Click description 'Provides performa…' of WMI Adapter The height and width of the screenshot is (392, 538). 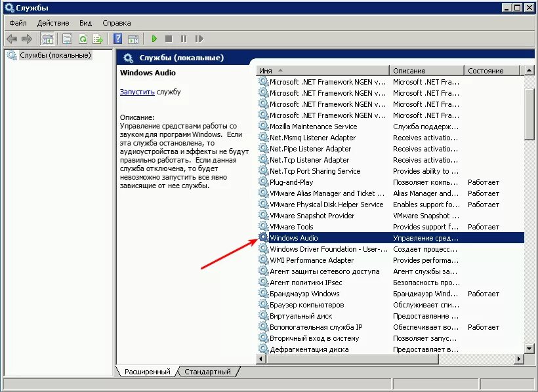pos(426,260)
